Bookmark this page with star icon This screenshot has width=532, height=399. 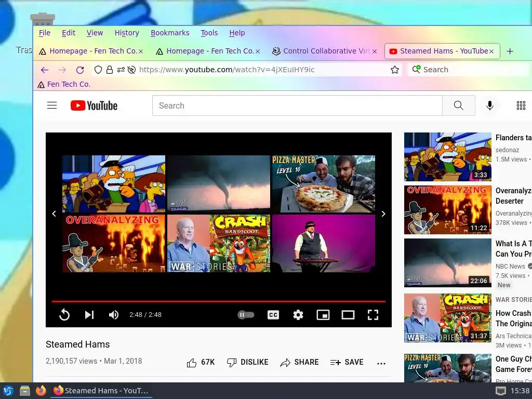pyautogui.click(x=395, y=70)
